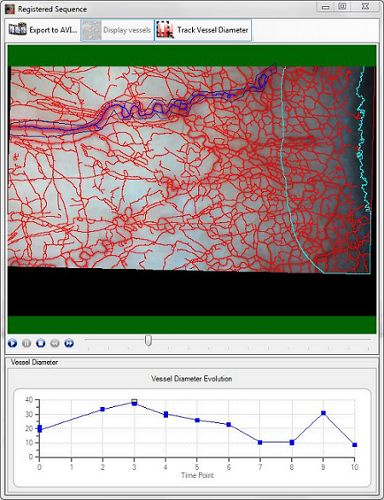Stop the sequence with the stop button

coord(41,343)
